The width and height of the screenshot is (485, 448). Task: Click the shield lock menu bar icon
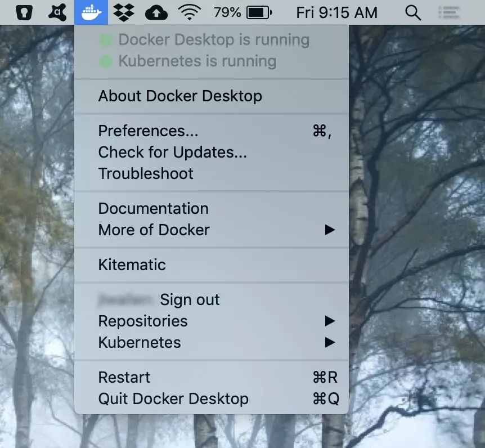coord(24,13)
